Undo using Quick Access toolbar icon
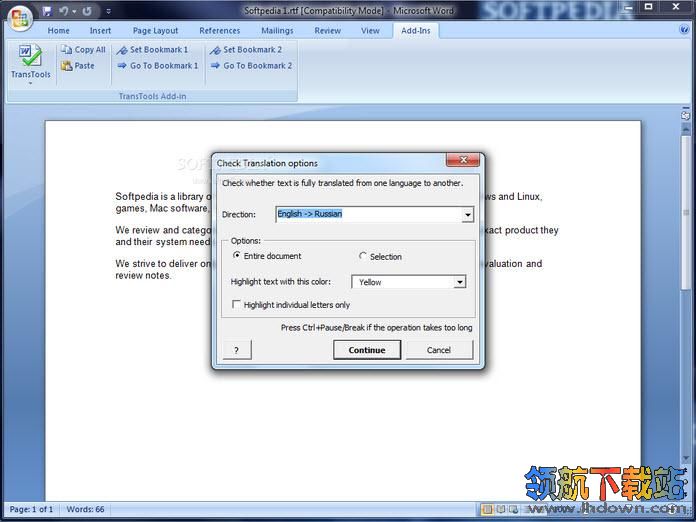This screenshot has width=696, height=522. point(64,11)
